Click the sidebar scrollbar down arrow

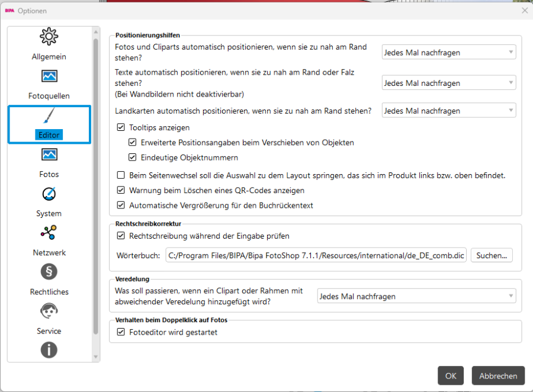tap(95, 357)
